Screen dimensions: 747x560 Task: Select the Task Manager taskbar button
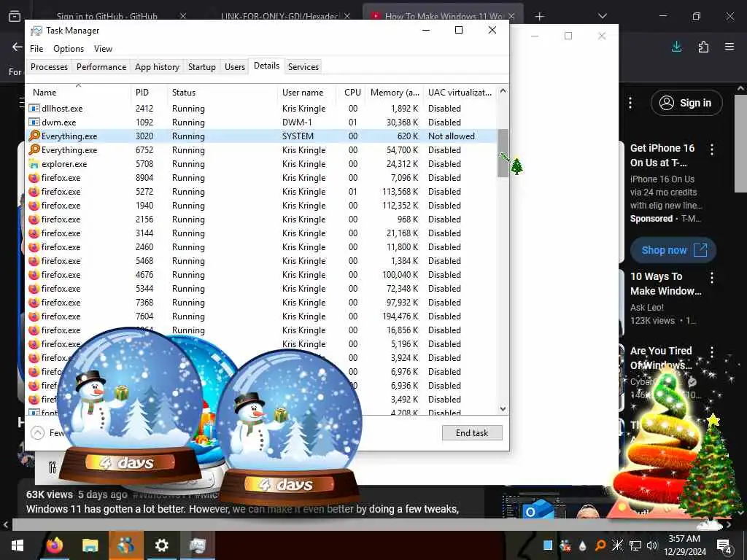[197, 545]
